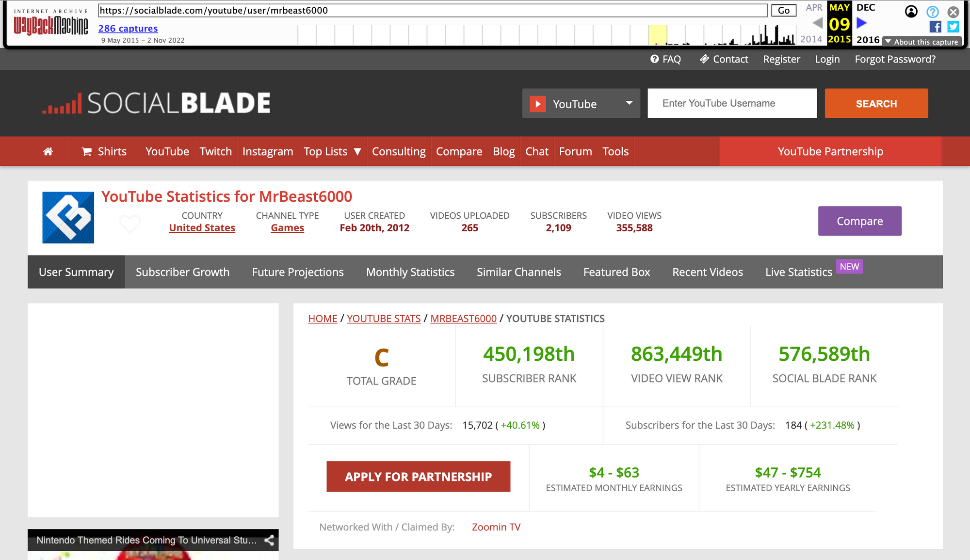The height and width of the screenshot is (560, 970).
Task: Click the 2,109 subscribers value
Action: tap(558, 228)
